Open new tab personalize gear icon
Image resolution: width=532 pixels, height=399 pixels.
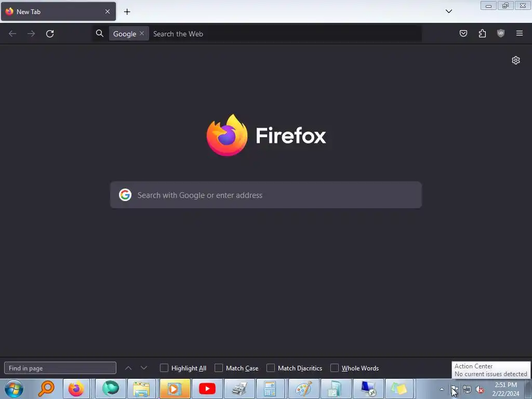516,60
